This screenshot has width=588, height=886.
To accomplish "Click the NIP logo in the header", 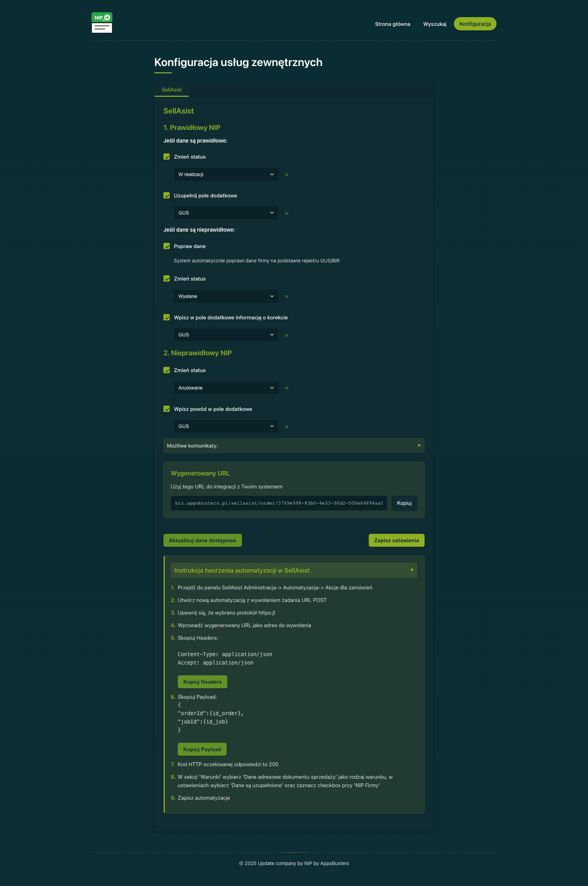I will click(x=102, y=23).
